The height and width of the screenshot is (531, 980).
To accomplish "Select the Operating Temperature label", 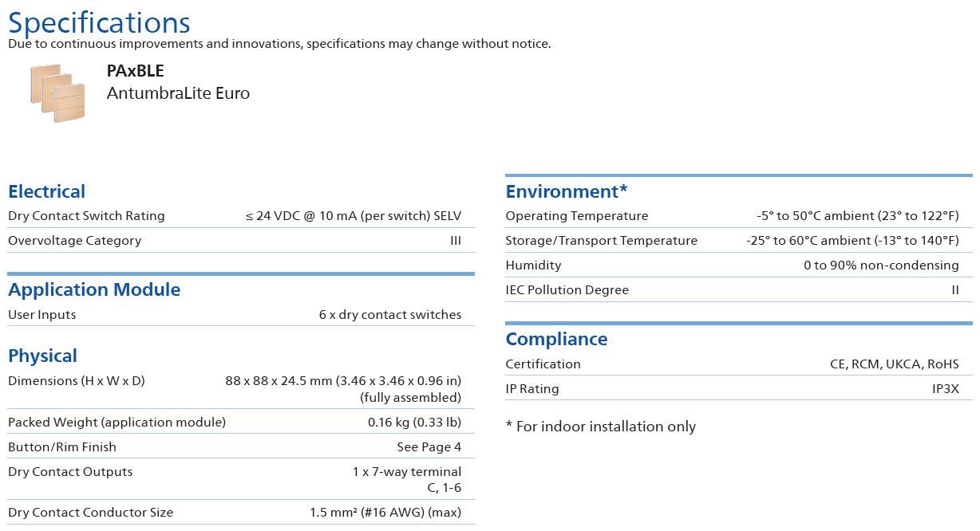I will point(576,216).
